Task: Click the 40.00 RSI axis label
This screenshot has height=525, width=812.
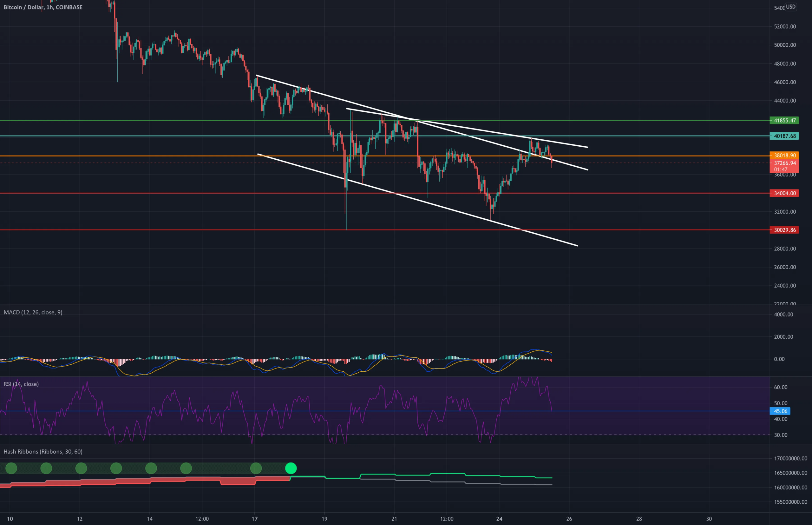Action: click(781, 419)
